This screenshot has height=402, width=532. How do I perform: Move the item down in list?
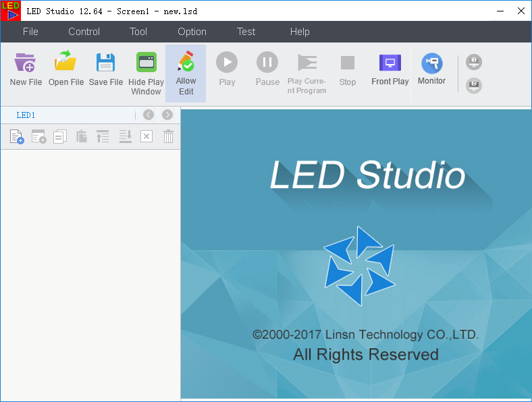pyautogui.click(x=125, y=137)
